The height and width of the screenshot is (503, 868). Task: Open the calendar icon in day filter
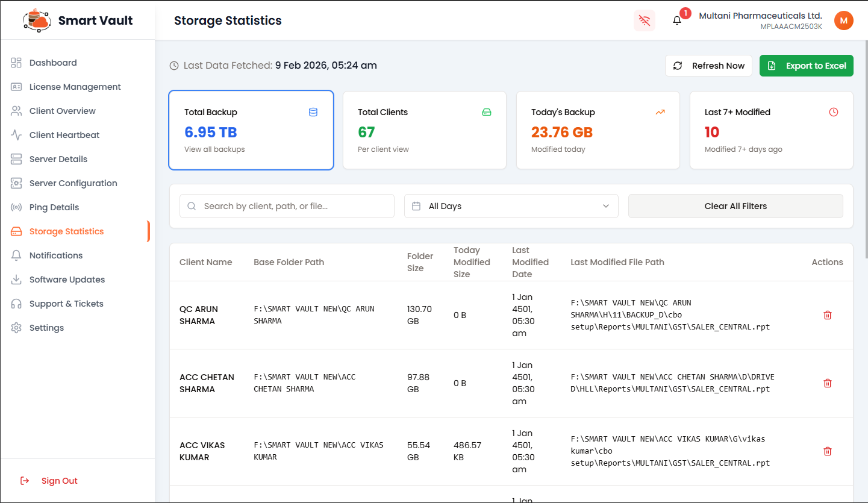(x=416, y=206)
